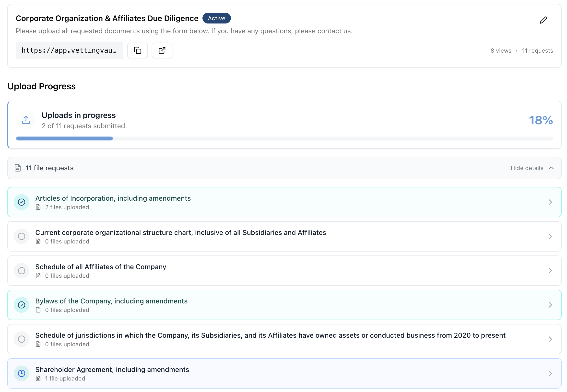Image resolution: width=567 pixels, height=392 pixels.
Task: Click the empty status circle on Schedule of Affiliates
Action: click(22, 270)
